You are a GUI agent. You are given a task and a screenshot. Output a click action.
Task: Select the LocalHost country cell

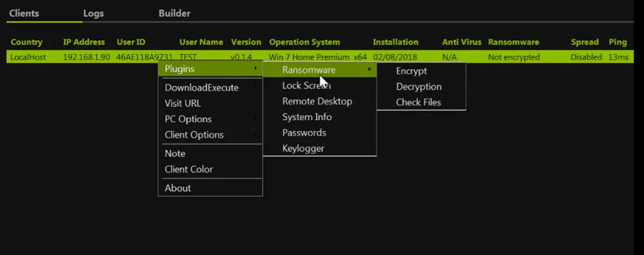point(28,57)
